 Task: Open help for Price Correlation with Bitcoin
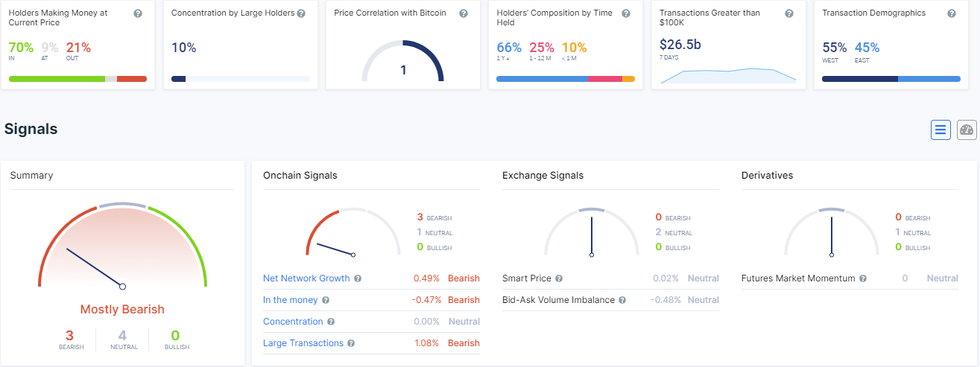(x=464, y=13)
